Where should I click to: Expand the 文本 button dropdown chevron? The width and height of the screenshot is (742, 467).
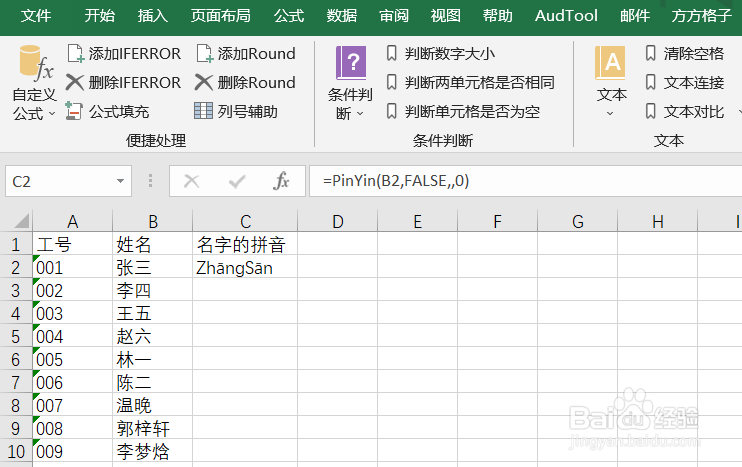[610, 114]
